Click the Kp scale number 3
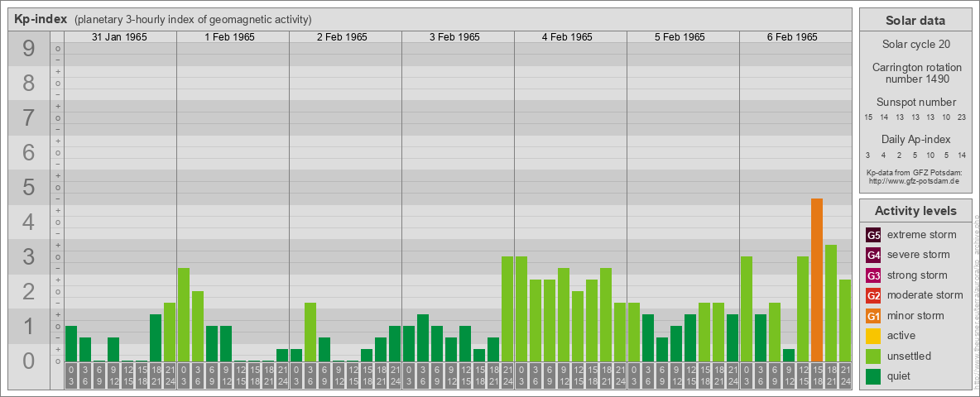This screenshot has width=980, height=397. click(28, 256)
